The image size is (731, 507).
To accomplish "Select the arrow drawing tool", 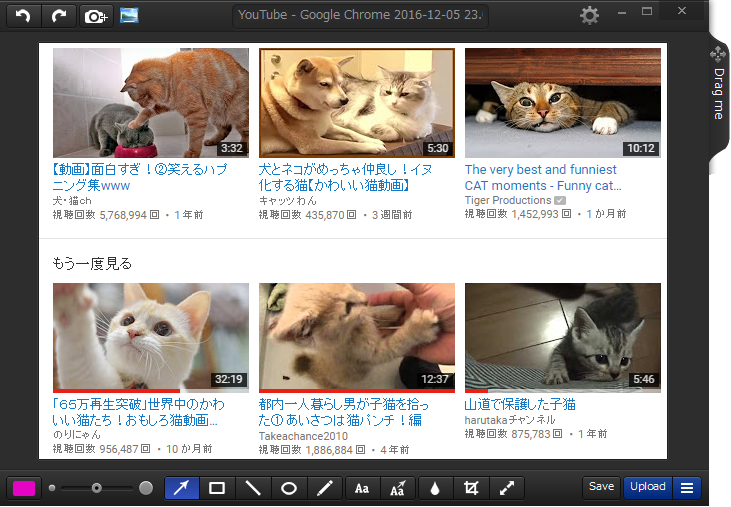I will pos(181,488).
